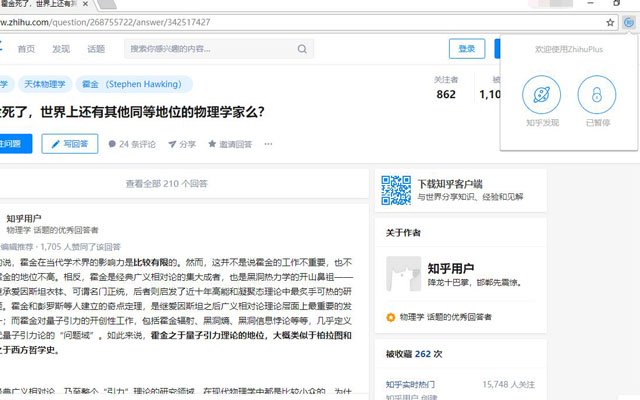
Task: Open the 24 条评论 comments
Action: (132, 144)
